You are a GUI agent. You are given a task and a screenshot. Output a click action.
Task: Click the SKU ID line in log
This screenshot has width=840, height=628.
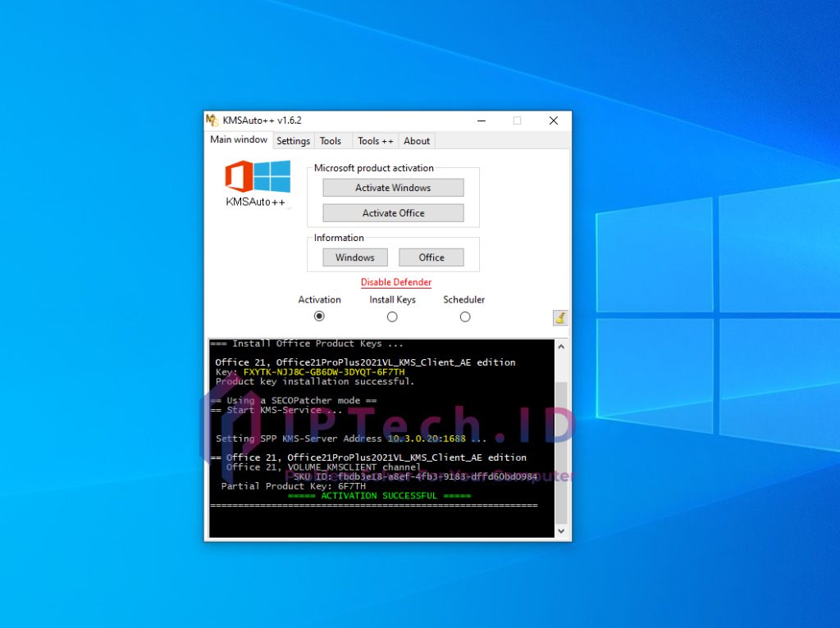pyautogui.click(x=415, y=476)
